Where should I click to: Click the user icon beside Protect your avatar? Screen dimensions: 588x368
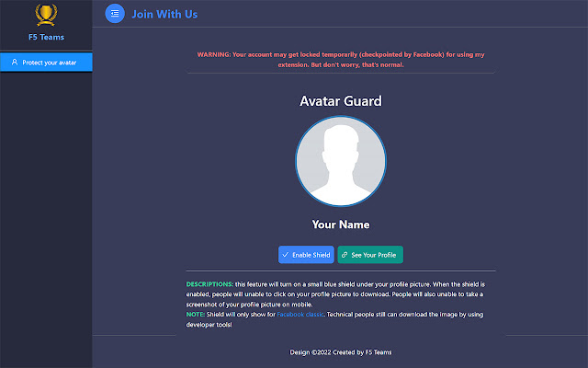pos(15,63)
